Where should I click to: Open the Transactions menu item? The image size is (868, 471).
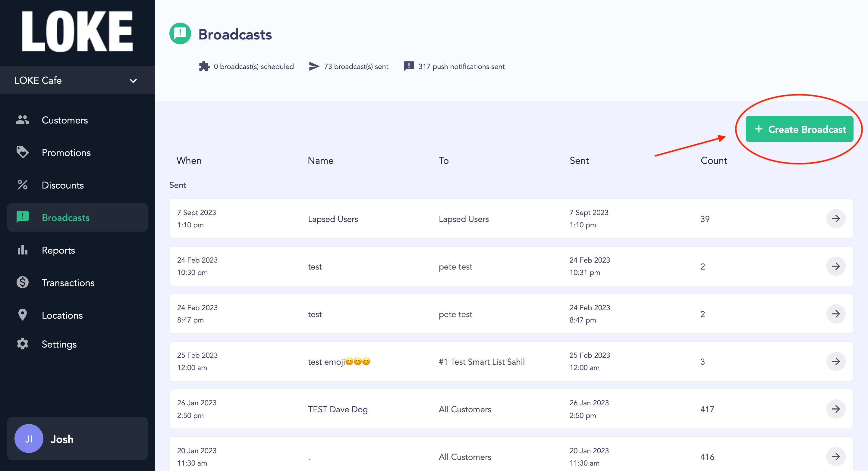[x=77, y=282]
